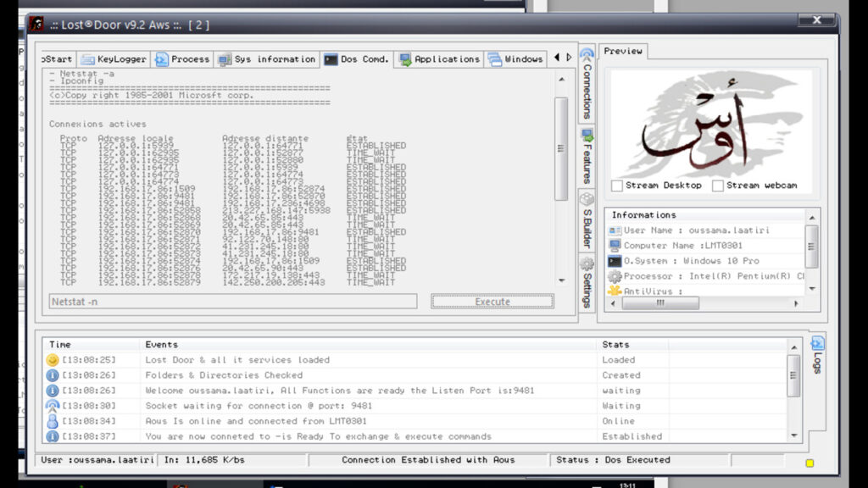Screen dimensions: 868x488
Task: Click the Settings gear icon
Action: (x=587, y=264)
